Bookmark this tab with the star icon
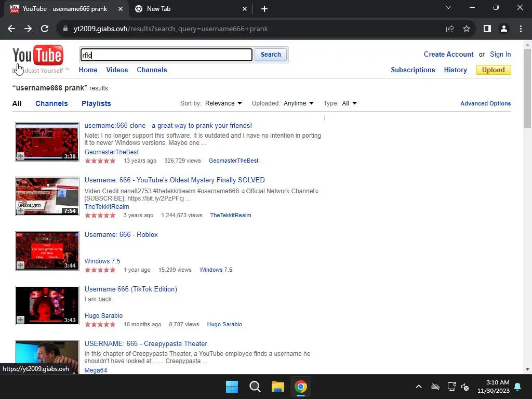The width and height of the screenshot is (532, 399). click(467, 29)
